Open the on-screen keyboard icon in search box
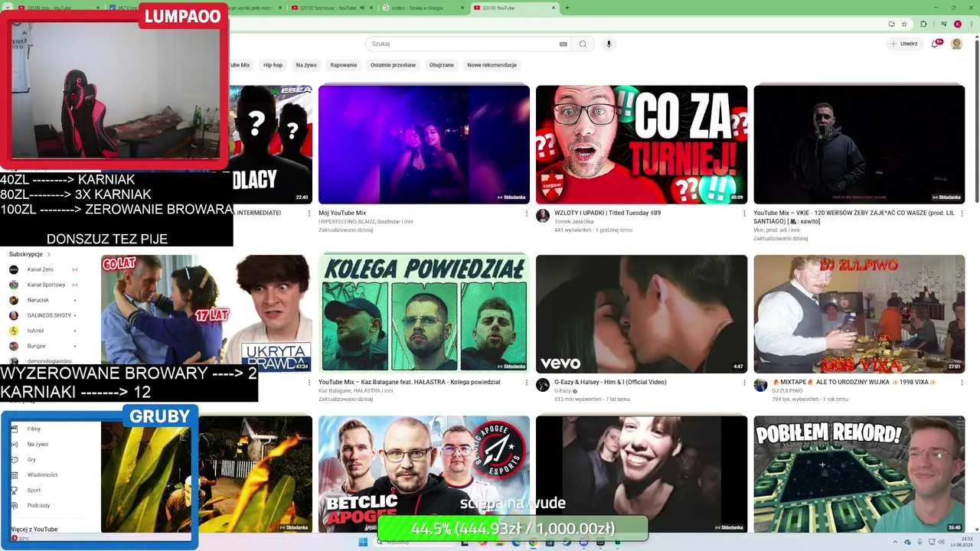This screenshot has width=980, height=551. click(563, 44)
